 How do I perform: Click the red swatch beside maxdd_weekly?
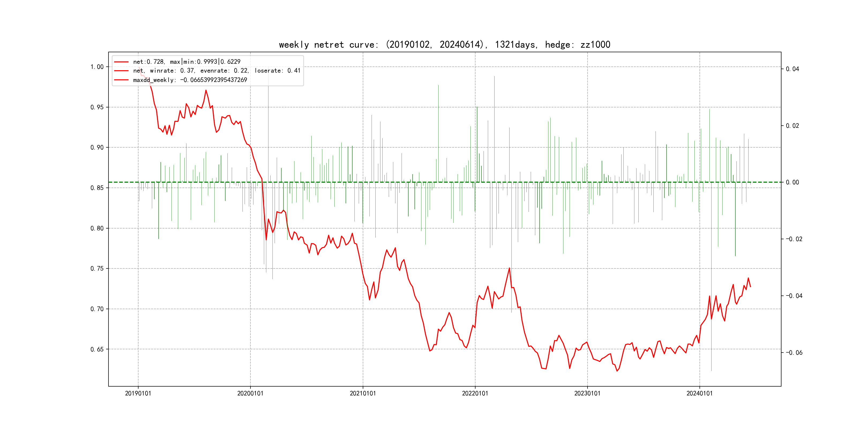(121, 80)
